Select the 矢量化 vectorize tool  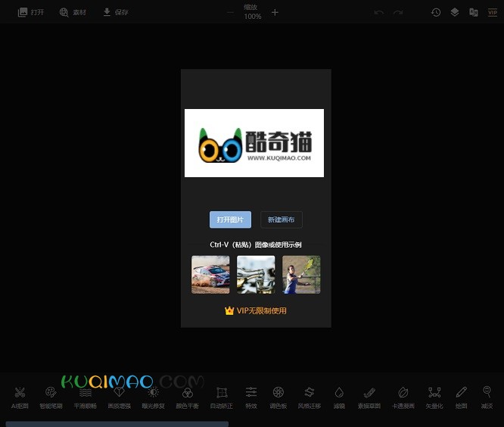434,398
